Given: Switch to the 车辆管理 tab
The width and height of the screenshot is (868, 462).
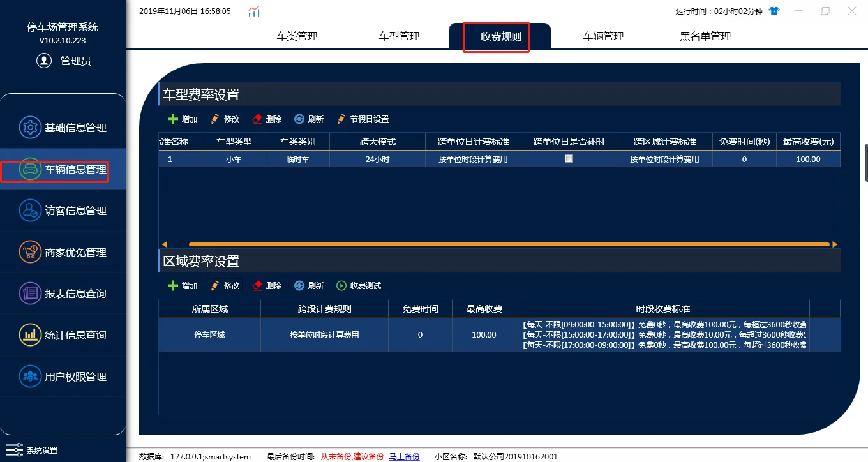Looking at the screenshot, I should (603, 36).
